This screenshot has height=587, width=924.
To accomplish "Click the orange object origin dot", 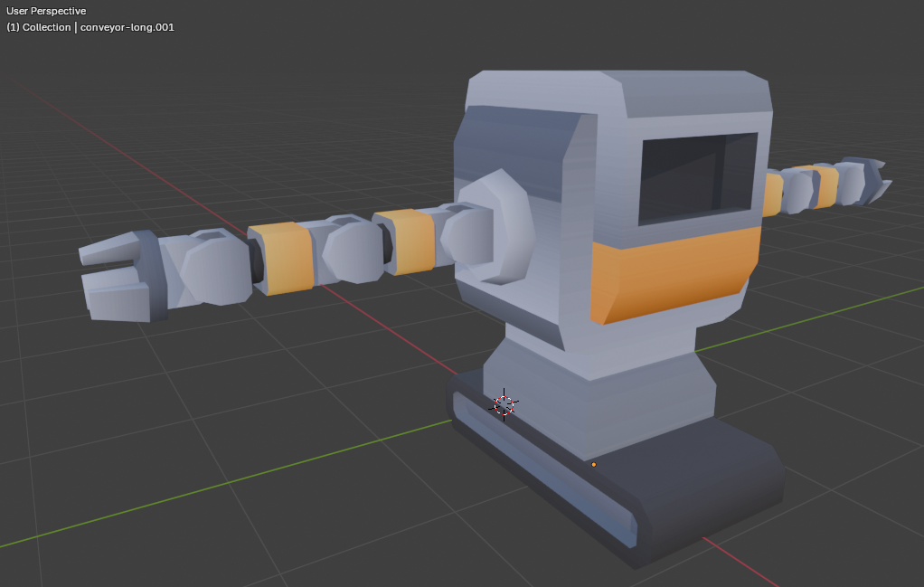I will (594, 465).
